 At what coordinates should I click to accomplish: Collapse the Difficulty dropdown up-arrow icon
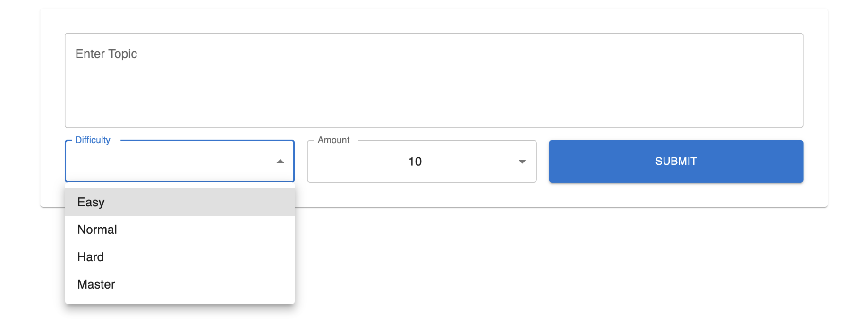(280, 162)
